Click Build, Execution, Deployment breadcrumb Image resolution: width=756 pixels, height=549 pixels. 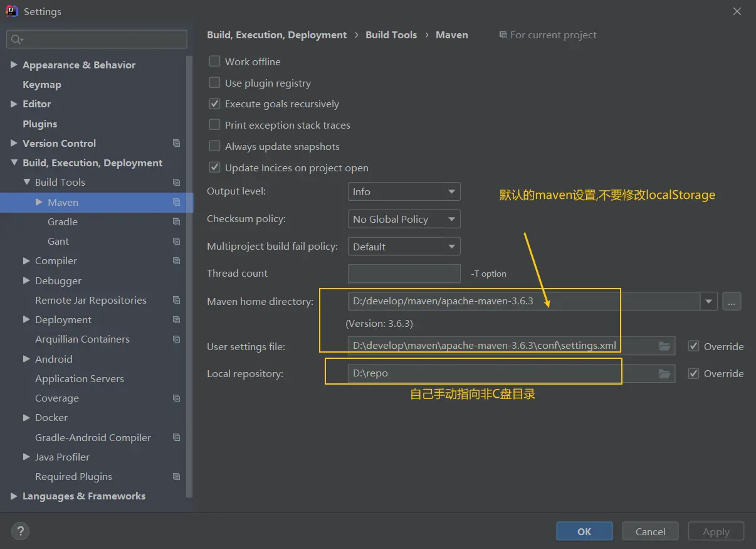pos(276,35)
